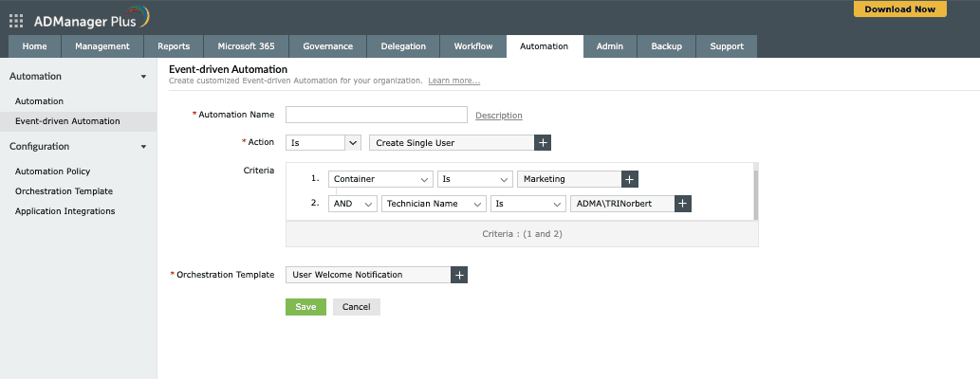Open the AND operator dropdown
Screen dimensions: 980x379
pyautogui.click(x=353, y=204)
